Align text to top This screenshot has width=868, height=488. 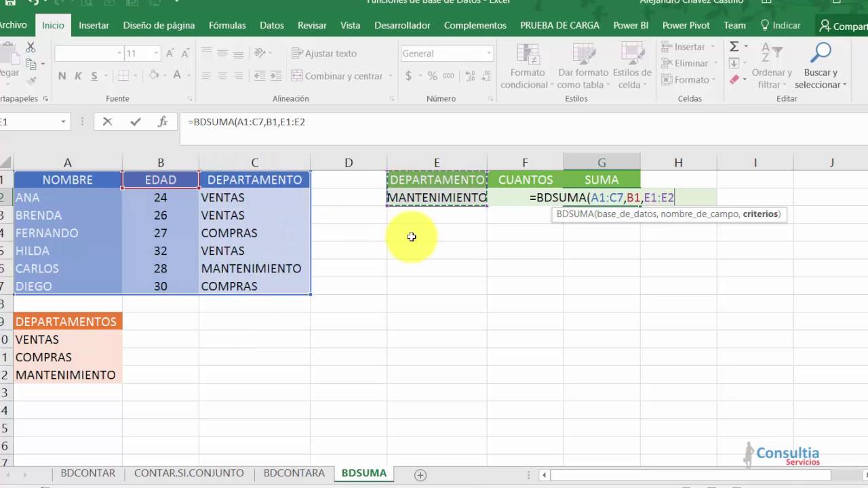tap(206, 53)
